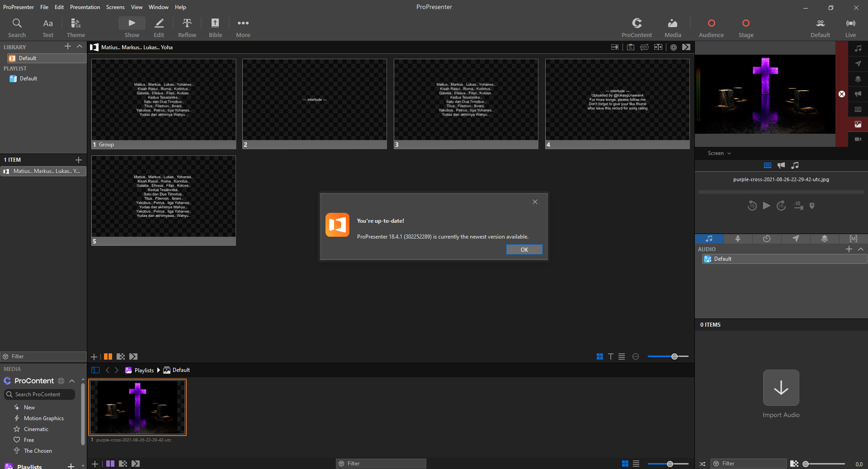Add an item in the 1 ITEM header

pyautogui.click(x=79, y=160)
